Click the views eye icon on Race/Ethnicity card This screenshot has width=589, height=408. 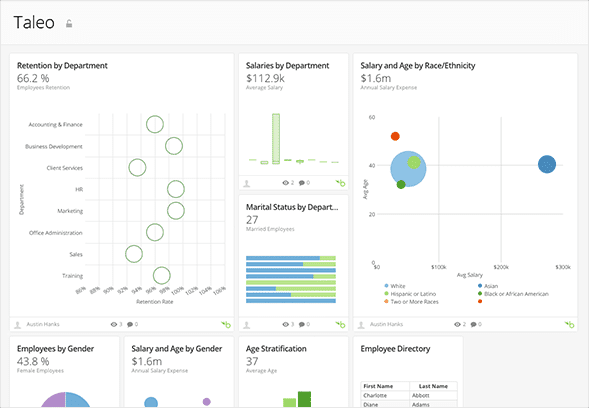(457, 324)
